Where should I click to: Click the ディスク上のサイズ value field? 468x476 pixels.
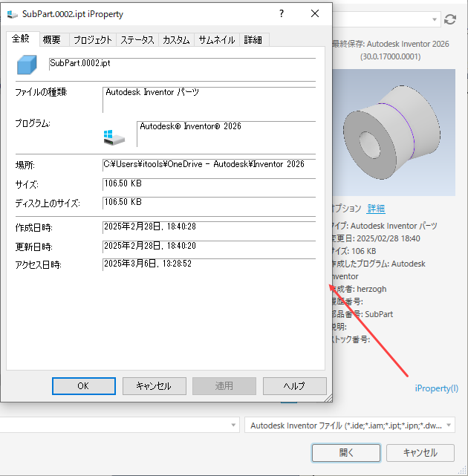pyautogui.click(x=209, y=203)
